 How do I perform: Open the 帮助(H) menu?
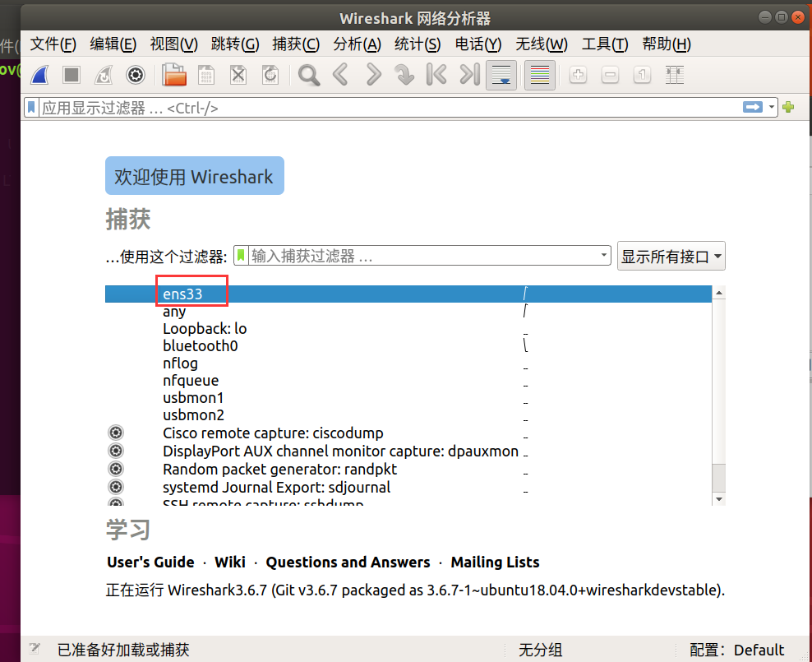click(666, 44)
